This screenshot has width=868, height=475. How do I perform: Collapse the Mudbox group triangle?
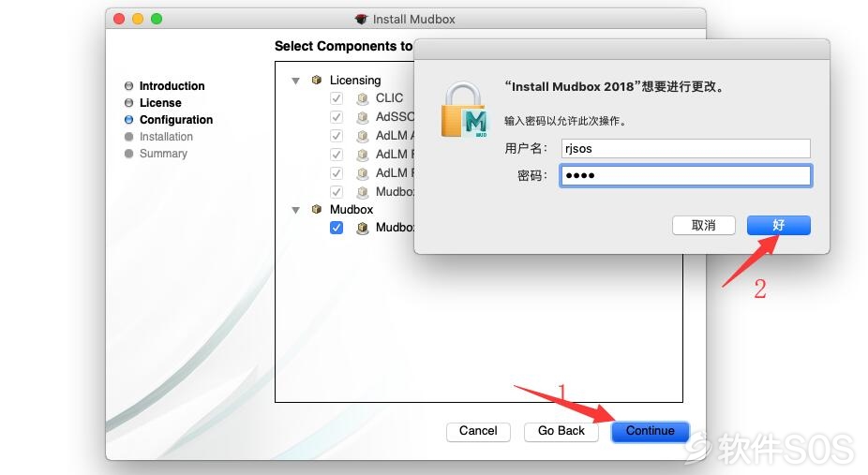(x=295, y=210)
